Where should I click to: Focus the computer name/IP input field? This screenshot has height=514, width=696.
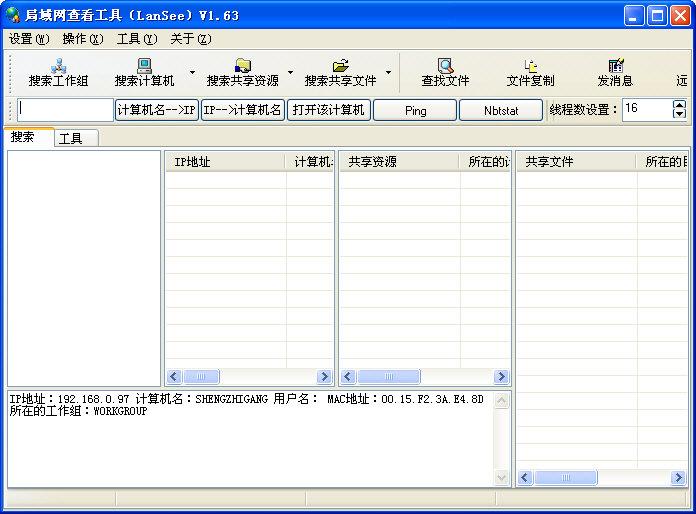[65, 110]
